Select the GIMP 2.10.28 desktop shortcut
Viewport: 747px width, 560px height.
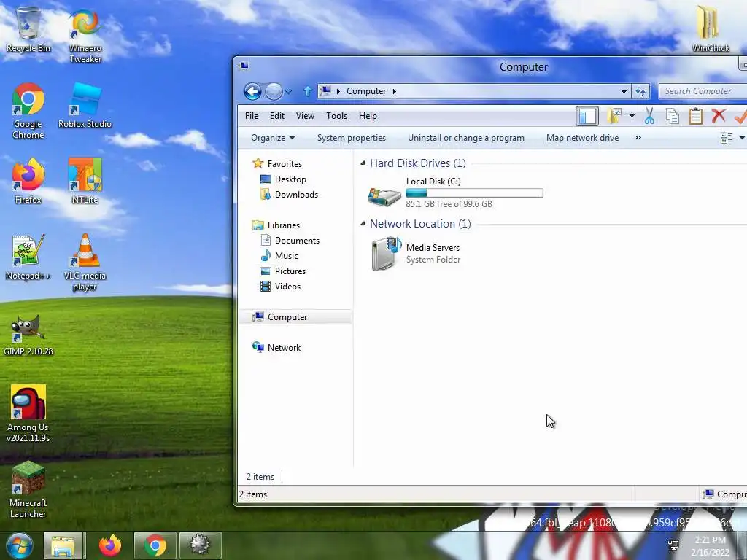coord(28,335)
